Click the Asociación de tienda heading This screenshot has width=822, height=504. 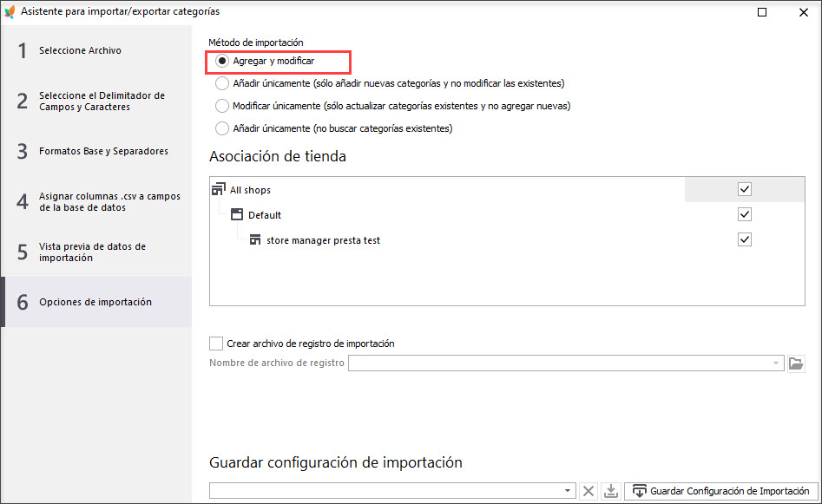[277, 156]
